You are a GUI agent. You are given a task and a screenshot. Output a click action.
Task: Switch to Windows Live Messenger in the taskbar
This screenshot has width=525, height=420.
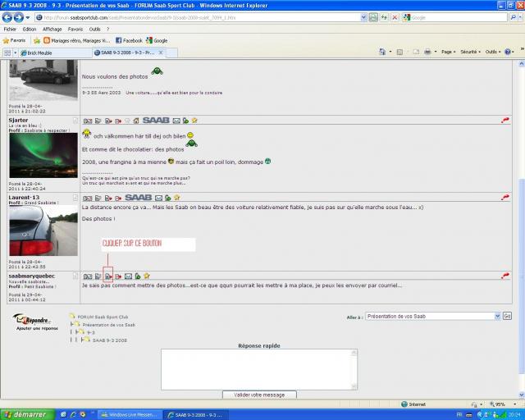pyautogui.click(x=130, y=415)
